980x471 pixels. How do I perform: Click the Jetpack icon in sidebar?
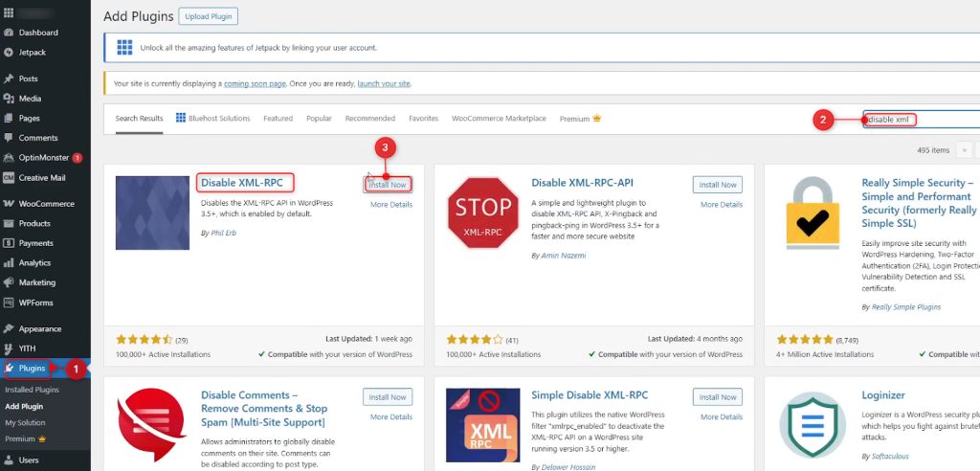pos(8,53)
